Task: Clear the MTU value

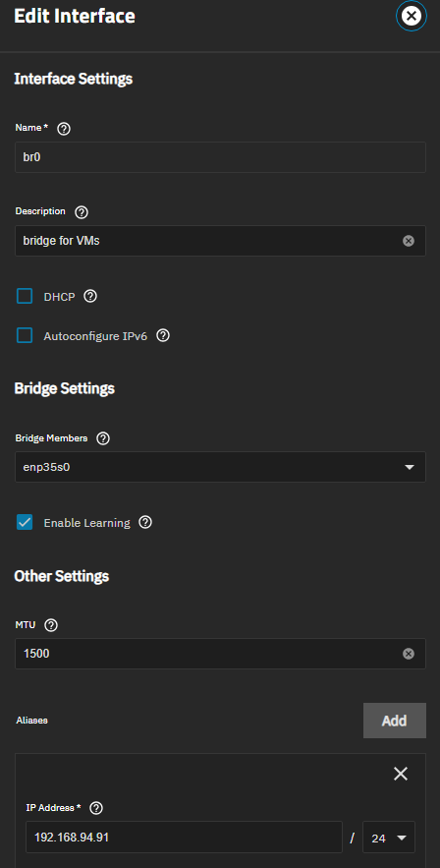Action: point(409,654)
